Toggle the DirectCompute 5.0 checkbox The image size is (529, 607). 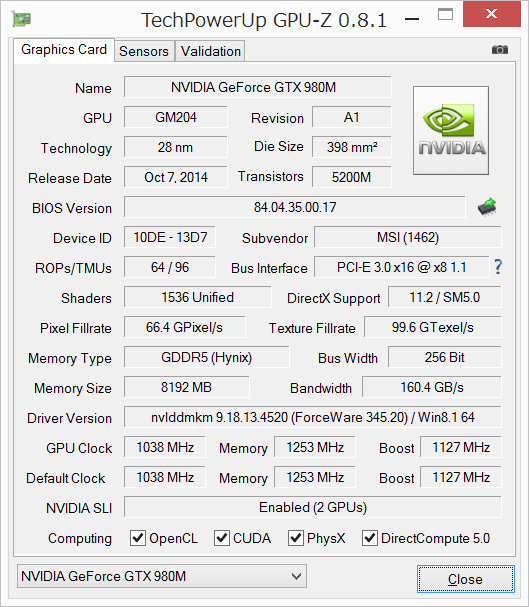(370, 538)
